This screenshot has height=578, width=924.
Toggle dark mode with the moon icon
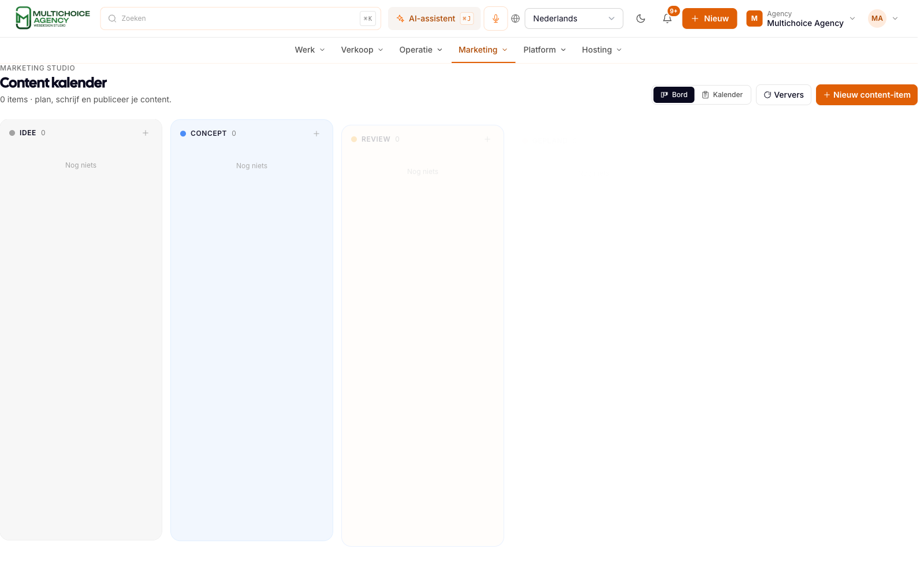click(640, 18)
